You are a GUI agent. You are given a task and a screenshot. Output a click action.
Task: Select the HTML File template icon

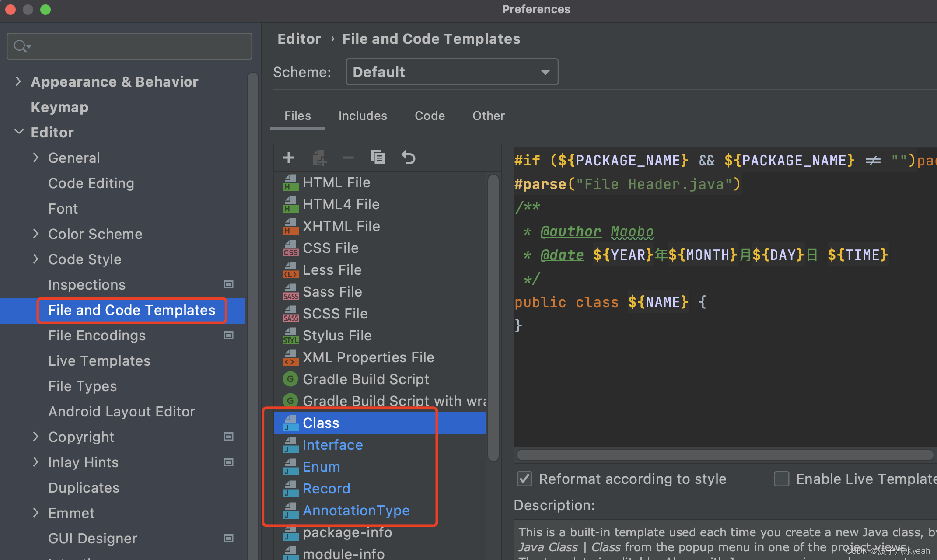(290, 182)
